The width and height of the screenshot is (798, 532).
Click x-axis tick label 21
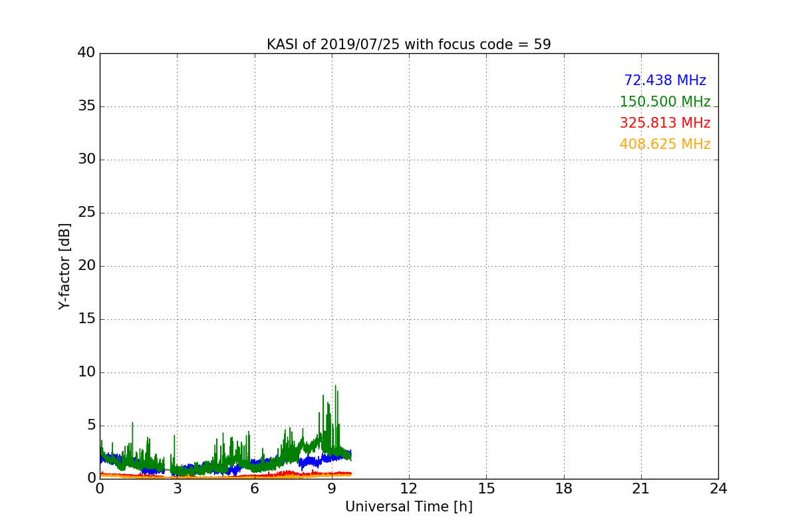(641, 488)
